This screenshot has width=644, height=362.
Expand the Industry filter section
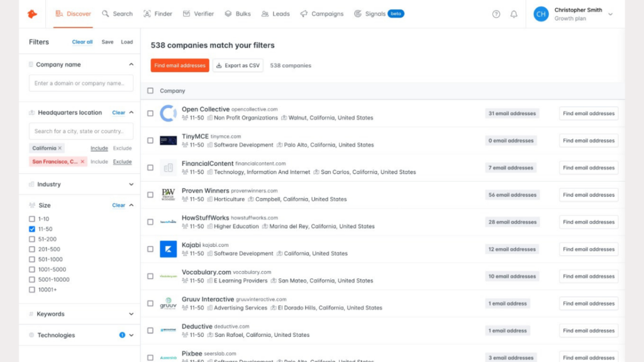[131, 184]
